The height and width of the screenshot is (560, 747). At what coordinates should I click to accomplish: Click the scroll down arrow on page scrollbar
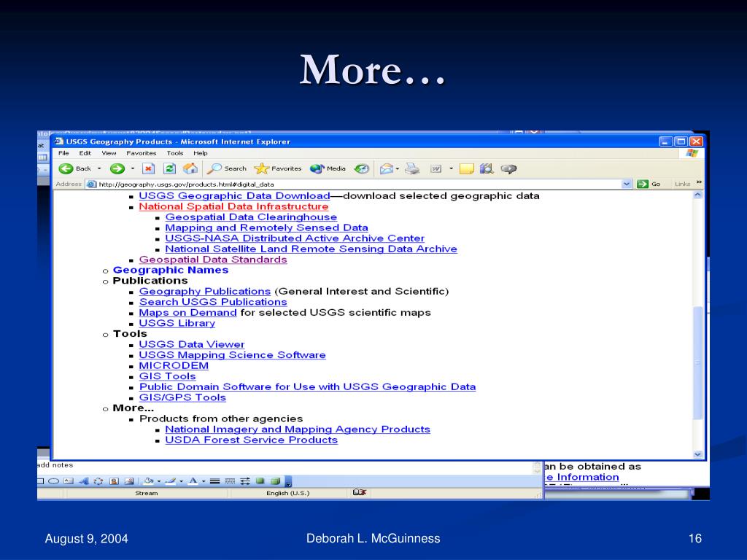pos(698,454)
